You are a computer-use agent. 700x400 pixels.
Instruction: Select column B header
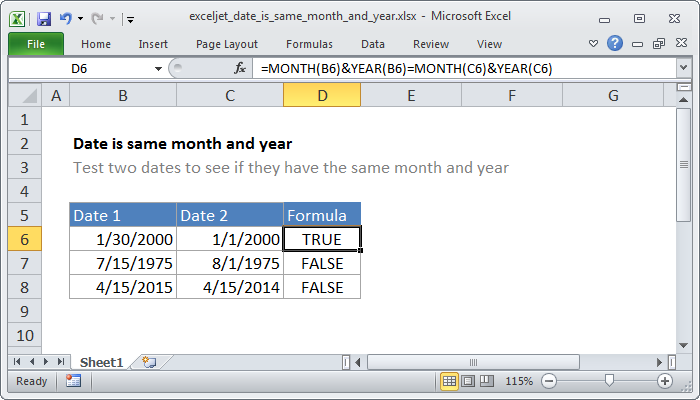[x=123, y=95]
